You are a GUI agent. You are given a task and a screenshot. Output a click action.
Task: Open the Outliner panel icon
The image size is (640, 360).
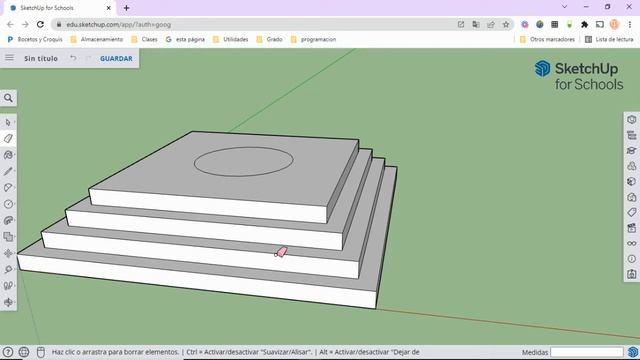(631, 135)
